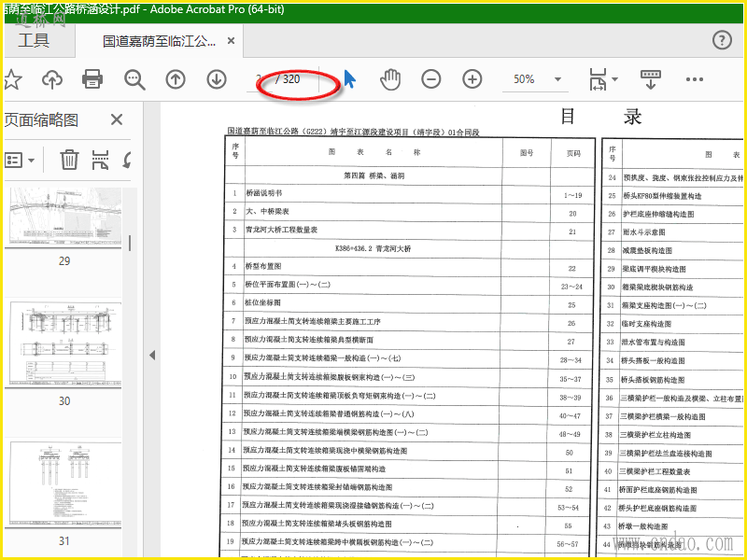747x560 pixels.
Task: Click the K386+436.2 青龙河大桥 heading text
Action: click(373, 248)
